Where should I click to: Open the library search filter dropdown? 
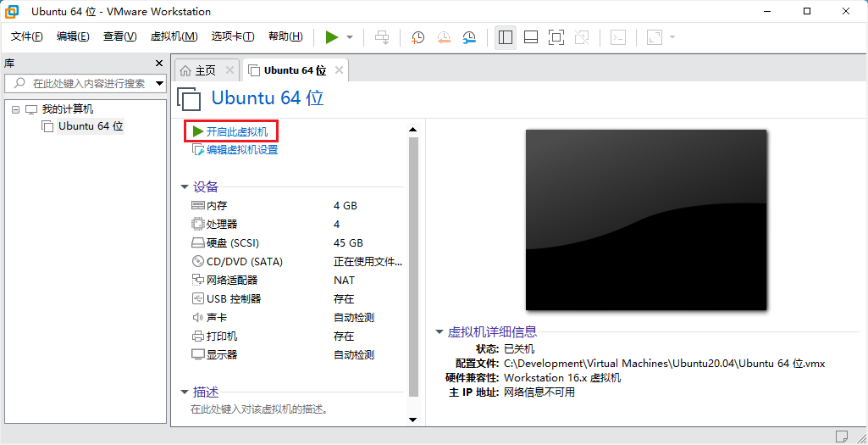160,84
